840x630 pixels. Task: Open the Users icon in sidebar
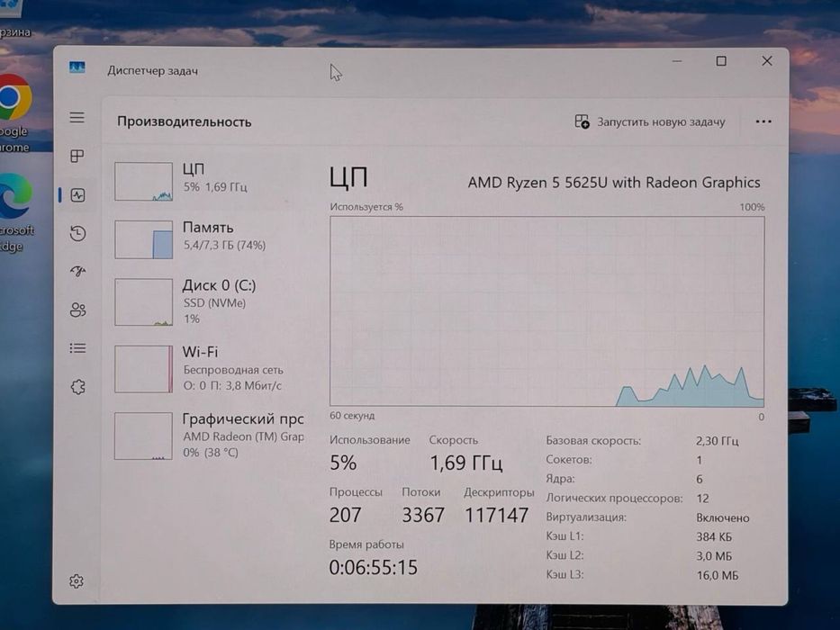point(77,310)
